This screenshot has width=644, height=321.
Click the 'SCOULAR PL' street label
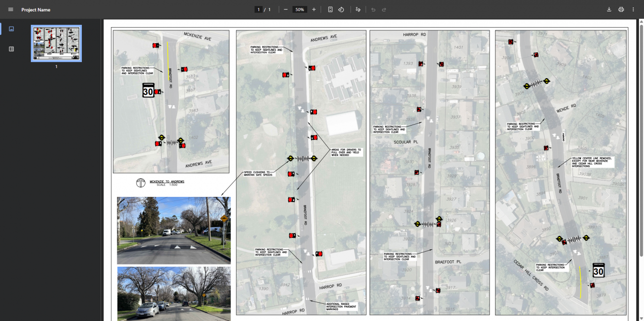click(406, 142)
